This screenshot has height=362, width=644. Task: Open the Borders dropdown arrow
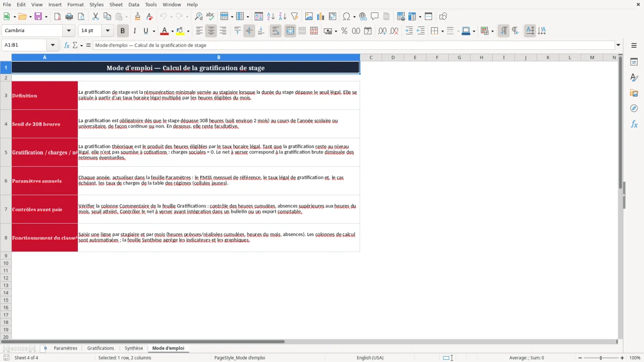pyautogui.click(x=442, y=31)
